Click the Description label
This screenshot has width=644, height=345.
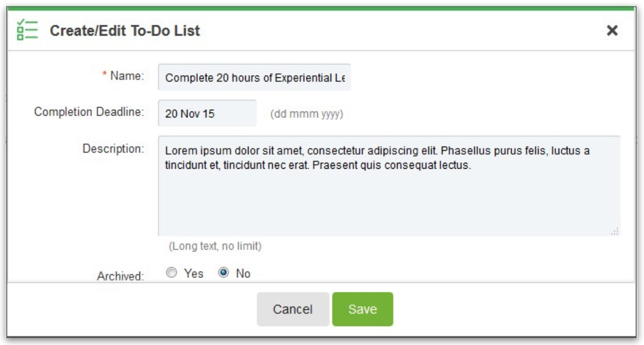coord(113,149)
